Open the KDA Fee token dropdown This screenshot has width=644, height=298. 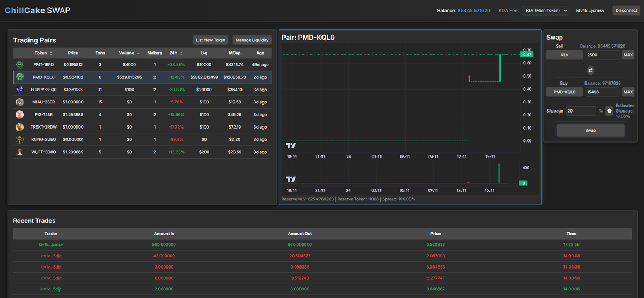coord(545,10)
